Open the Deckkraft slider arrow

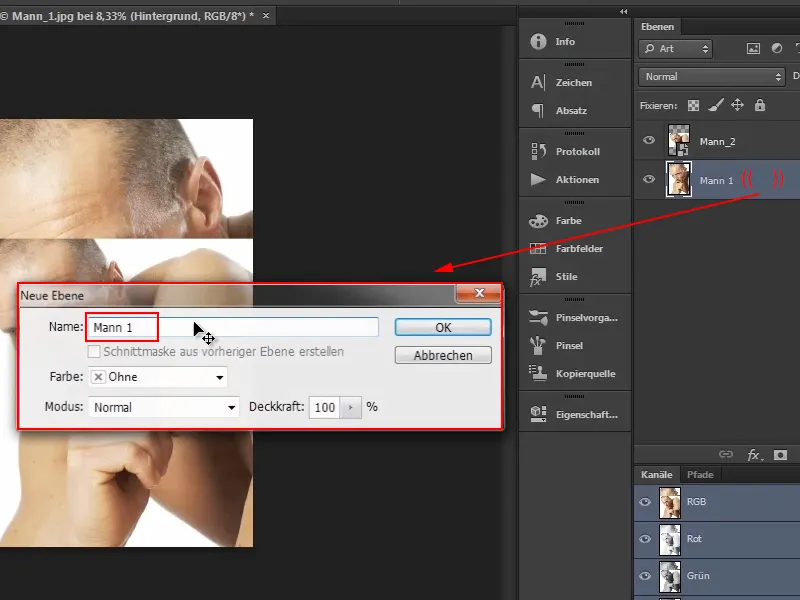click(x=351, y=407)
